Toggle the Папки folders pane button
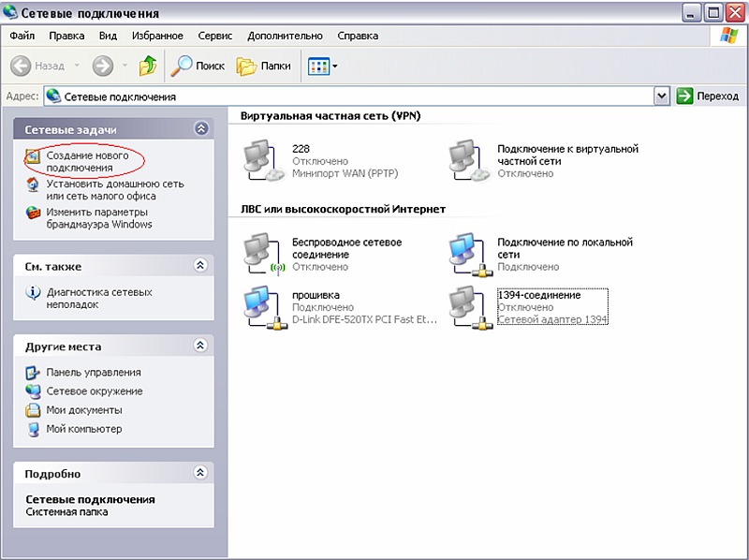749x560 pixels. (263, 66)
